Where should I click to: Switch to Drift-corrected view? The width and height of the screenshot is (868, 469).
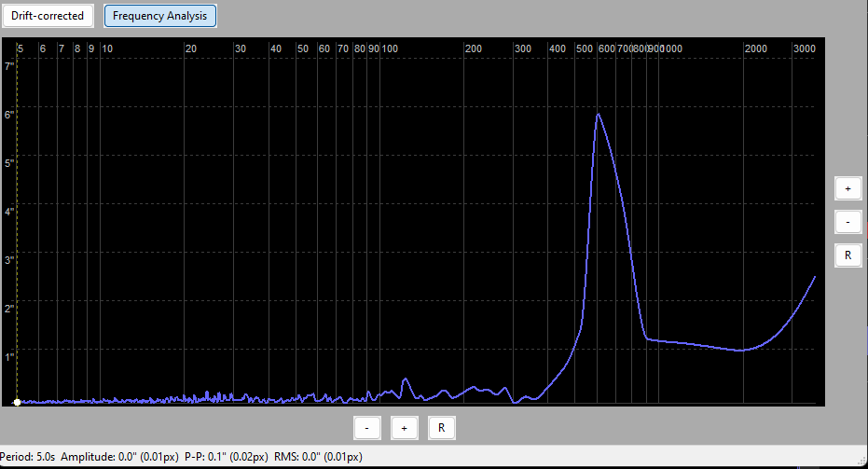(x=48, y=16)
